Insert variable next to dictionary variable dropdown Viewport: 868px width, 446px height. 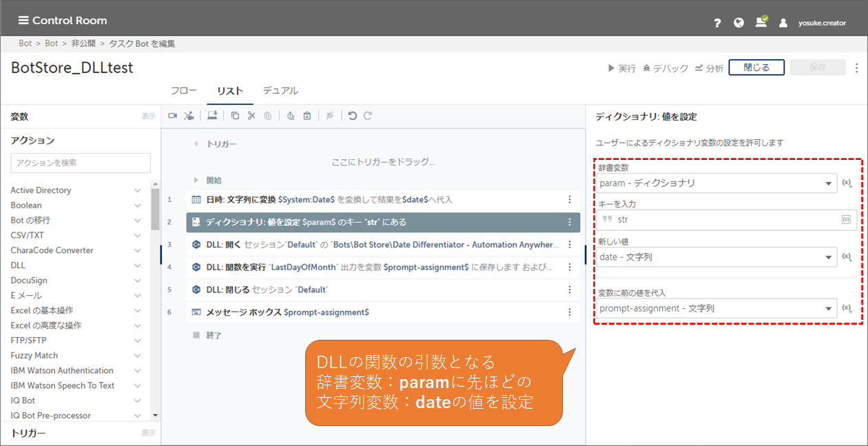847,183
